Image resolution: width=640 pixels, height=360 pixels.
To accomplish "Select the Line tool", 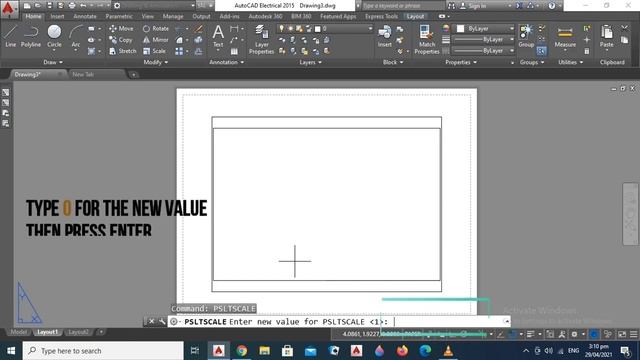I will click(x=11, y=36).
